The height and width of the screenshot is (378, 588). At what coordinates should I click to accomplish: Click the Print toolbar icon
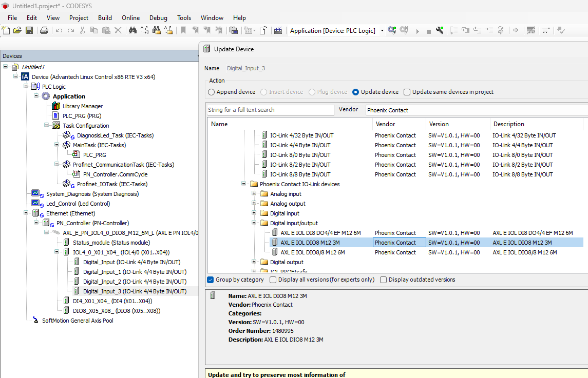pos(44,31)
